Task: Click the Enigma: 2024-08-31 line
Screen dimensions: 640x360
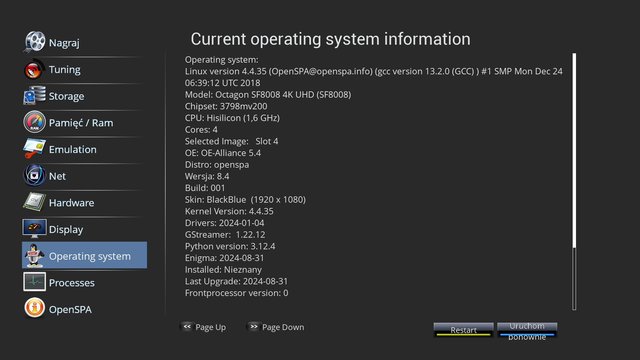Action: pyautogui.click(x=224, y=258)
